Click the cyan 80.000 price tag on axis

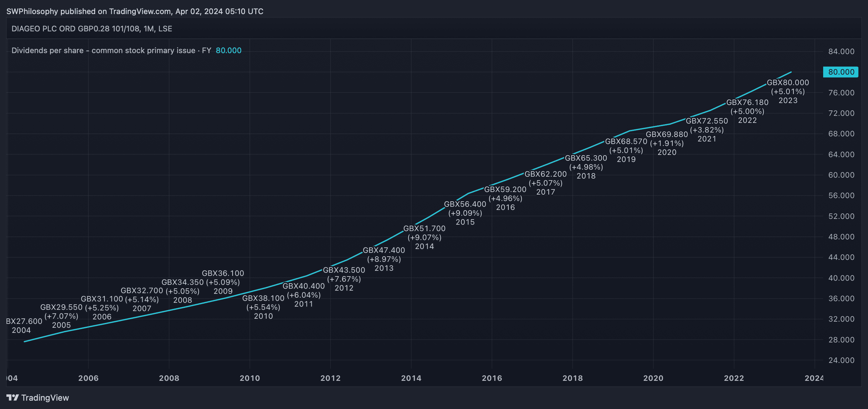(x=840, y=72)
